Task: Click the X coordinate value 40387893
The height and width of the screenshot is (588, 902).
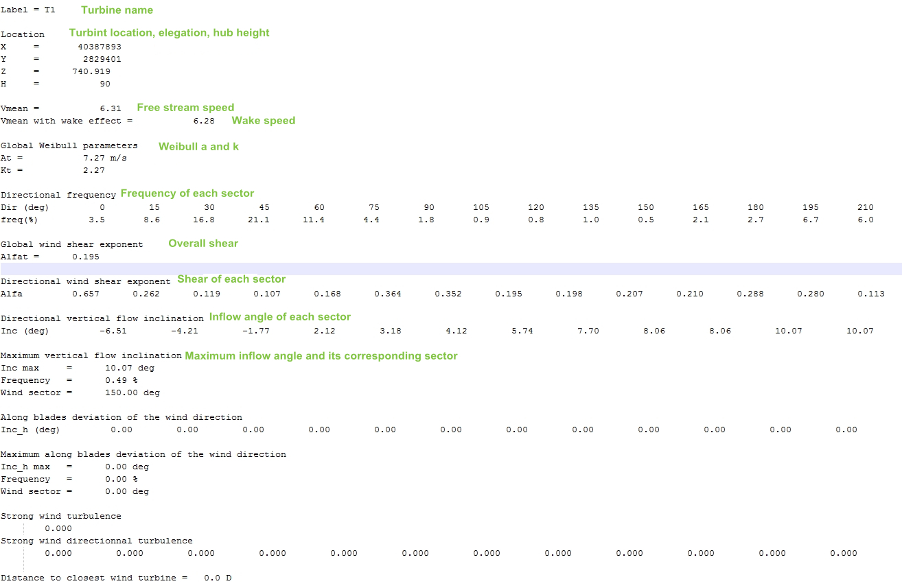Action: pos(100,47)
